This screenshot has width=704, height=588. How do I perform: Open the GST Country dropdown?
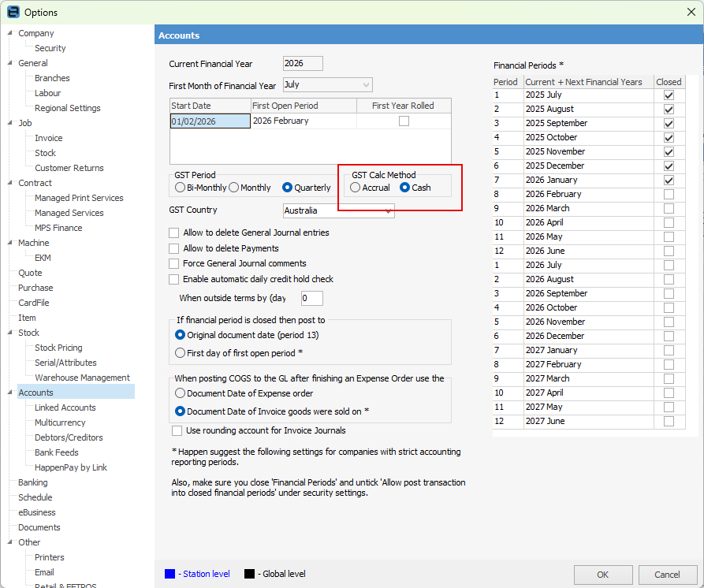(x=388, y=210)
